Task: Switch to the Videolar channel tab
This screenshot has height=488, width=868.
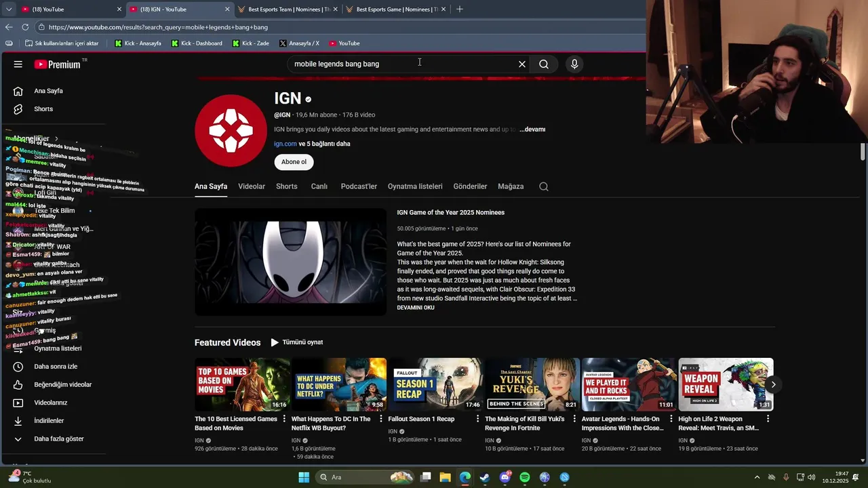Action: pyautogui.click(x=252, y=186)
